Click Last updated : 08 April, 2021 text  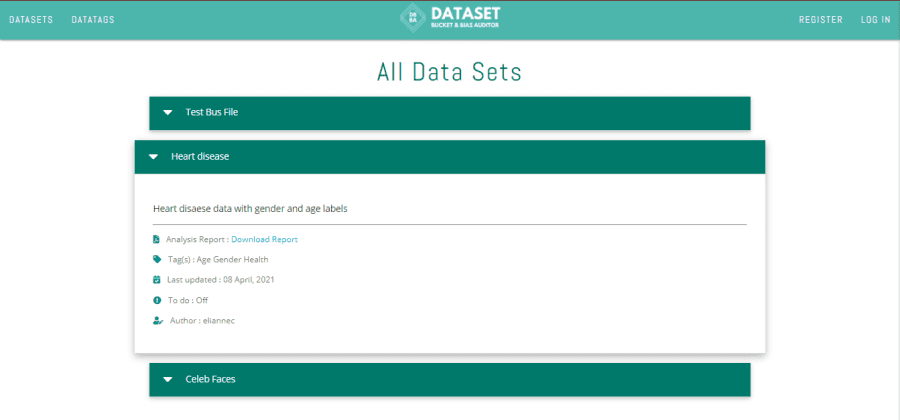tap(221, 280)
